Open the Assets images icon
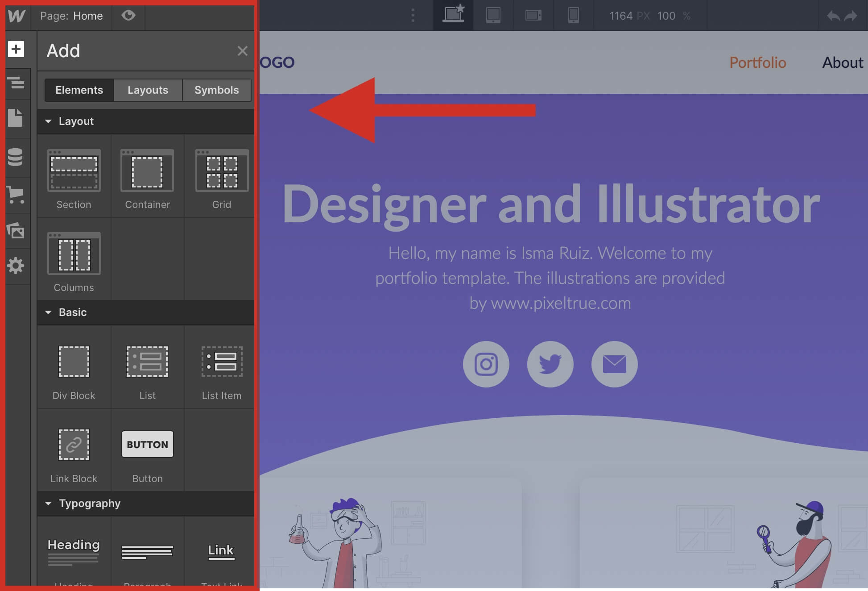Viewport: 868px width, 591px height. point(16,230)
